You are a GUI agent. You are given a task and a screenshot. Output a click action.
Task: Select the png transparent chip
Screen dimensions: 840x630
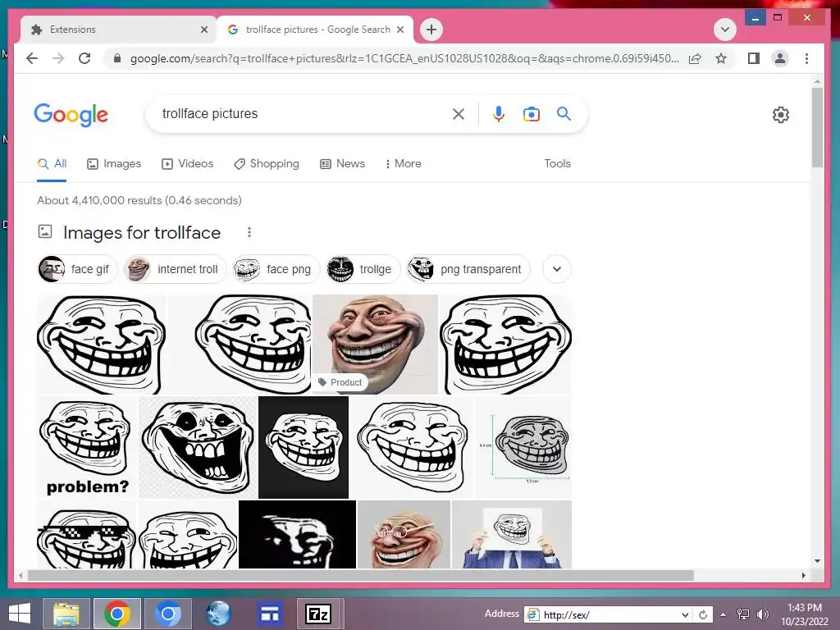point(468,269)
